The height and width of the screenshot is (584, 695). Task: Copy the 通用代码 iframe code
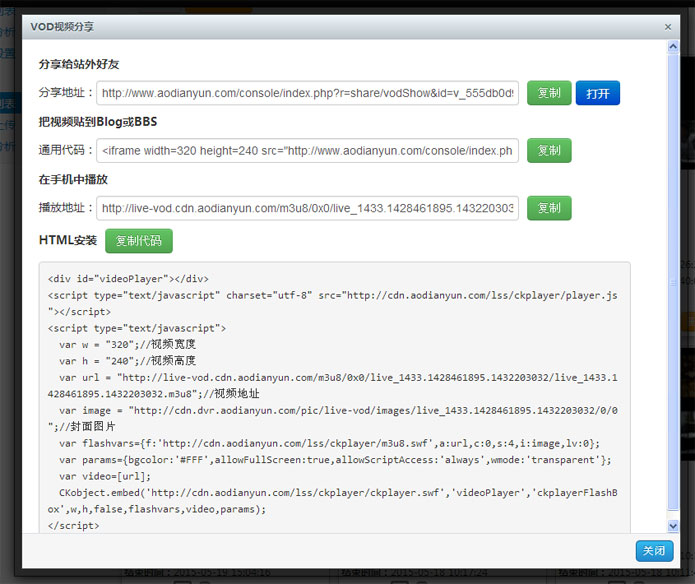[549, 151]
